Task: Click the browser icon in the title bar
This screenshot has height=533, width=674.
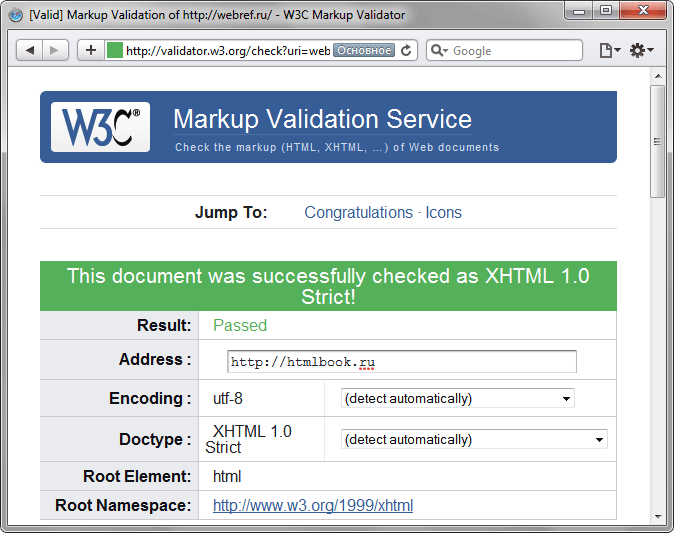Action: coord(16,13)
